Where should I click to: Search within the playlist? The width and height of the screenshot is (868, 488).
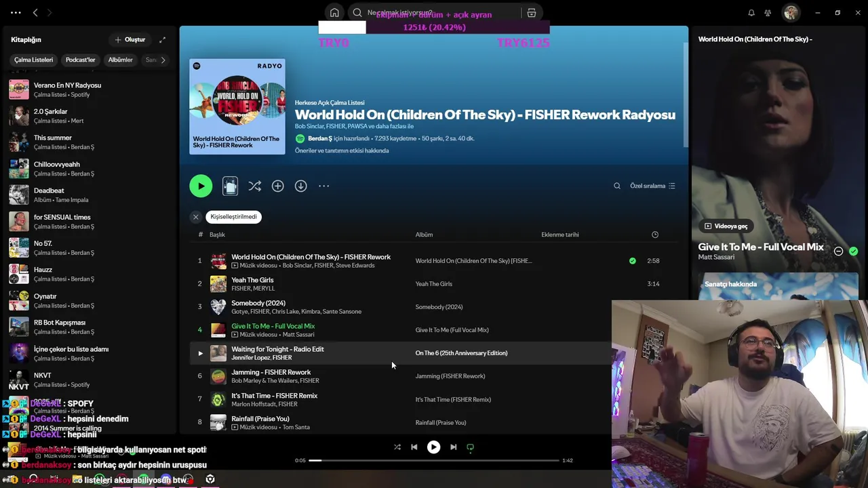(x=617, y=186)
